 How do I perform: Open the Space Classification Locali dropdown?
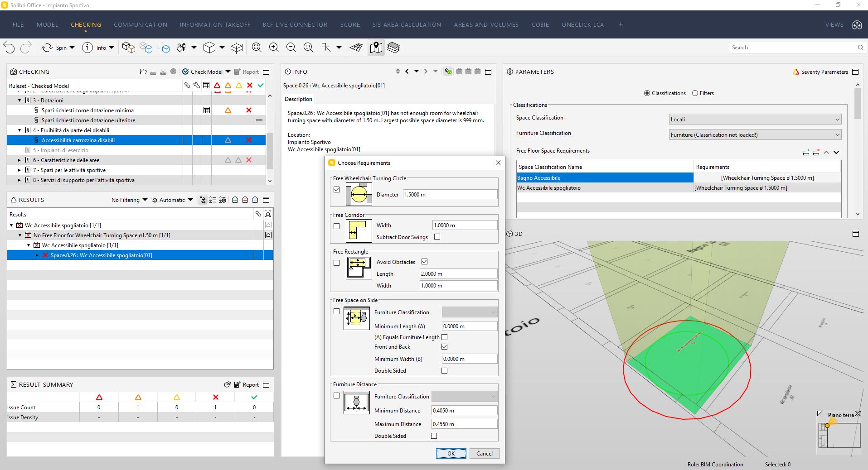click(755, 120)
